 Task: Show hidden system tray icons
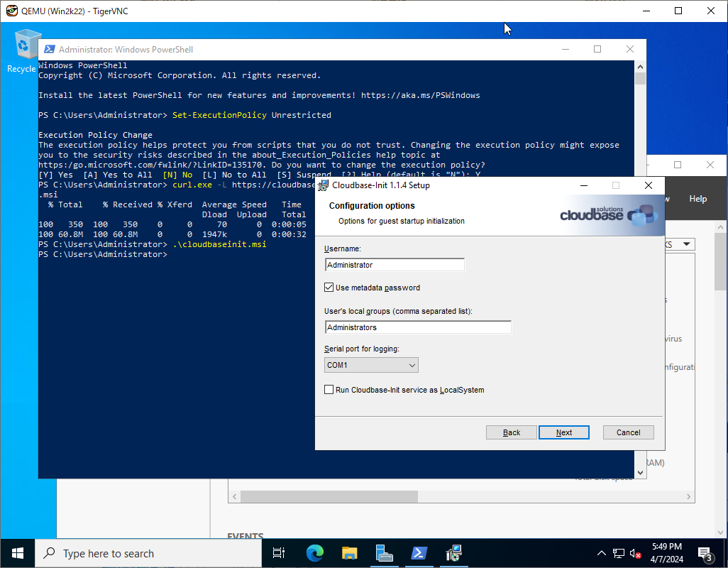click(x=601, y=553)
